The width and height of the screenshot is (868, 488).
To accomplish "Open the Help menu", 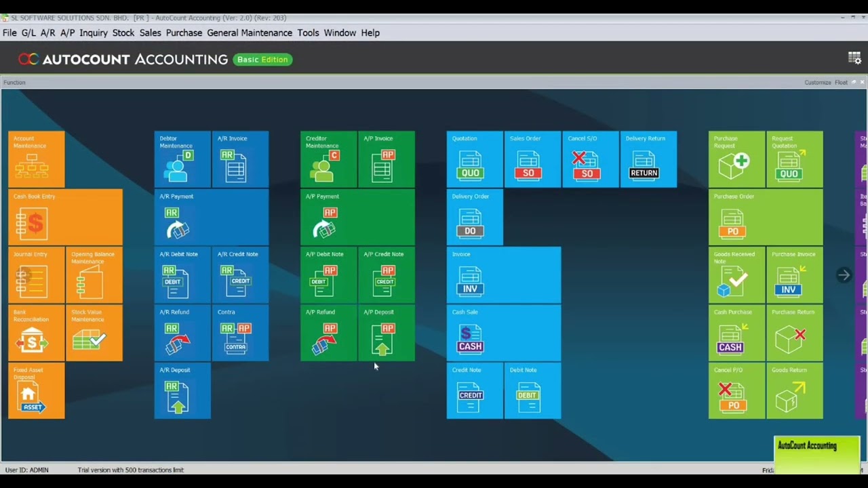I will click(370, 33).
